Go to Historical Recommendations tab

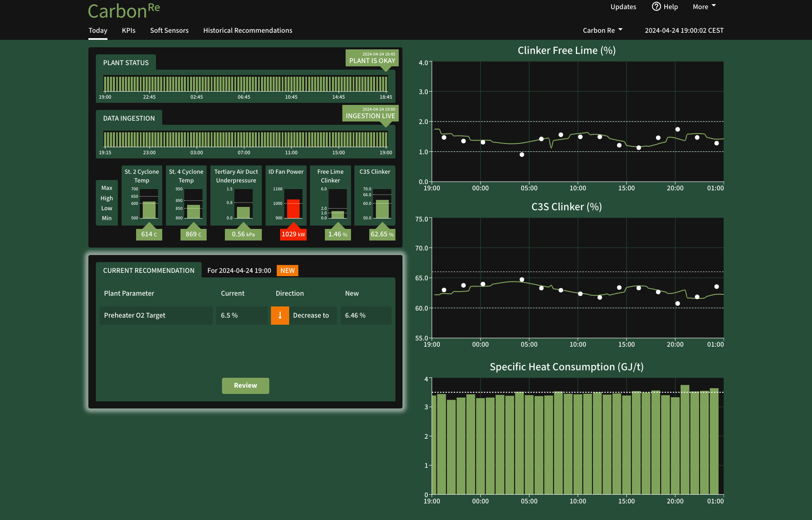coord(248,30)
